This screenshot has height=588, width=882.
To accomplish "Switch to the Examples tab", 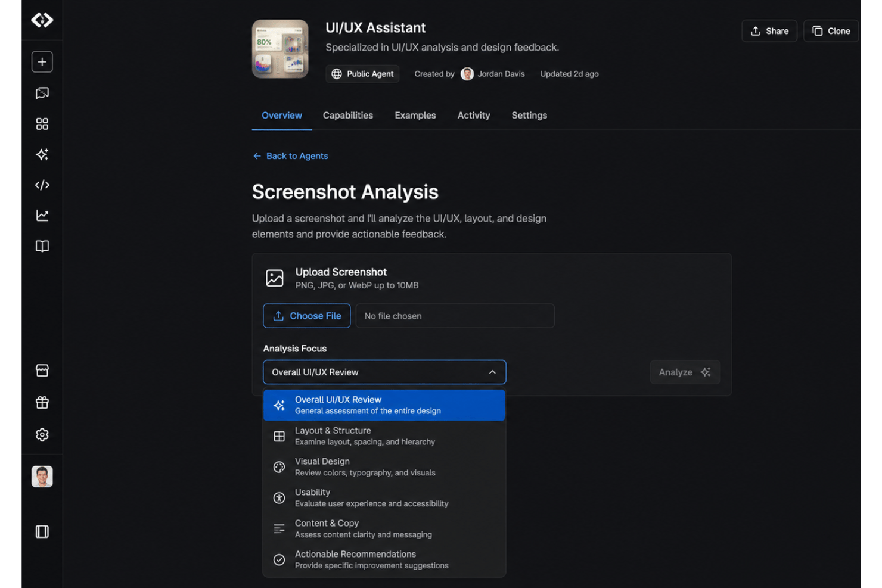I will point(415,116).
